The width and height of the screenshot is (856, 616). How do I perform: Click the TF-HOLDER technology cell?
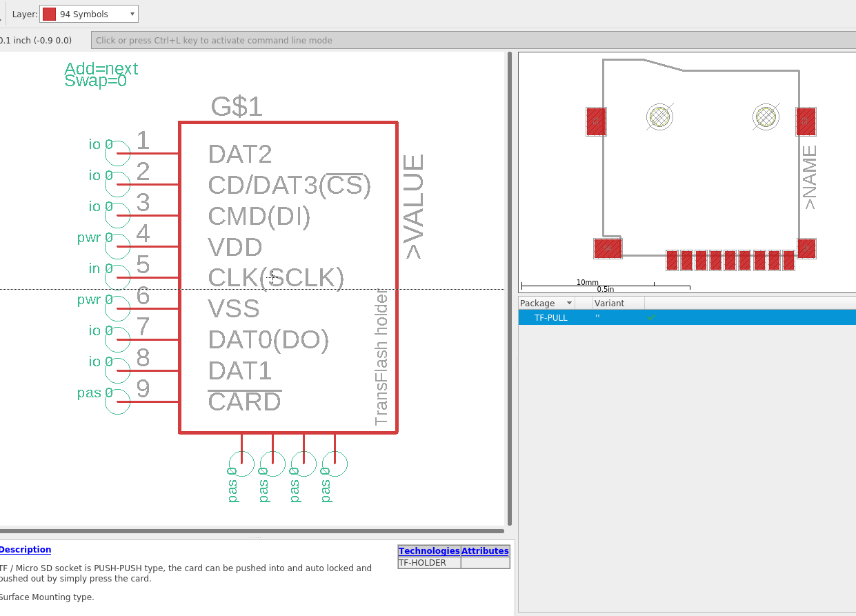pos(429,563)
